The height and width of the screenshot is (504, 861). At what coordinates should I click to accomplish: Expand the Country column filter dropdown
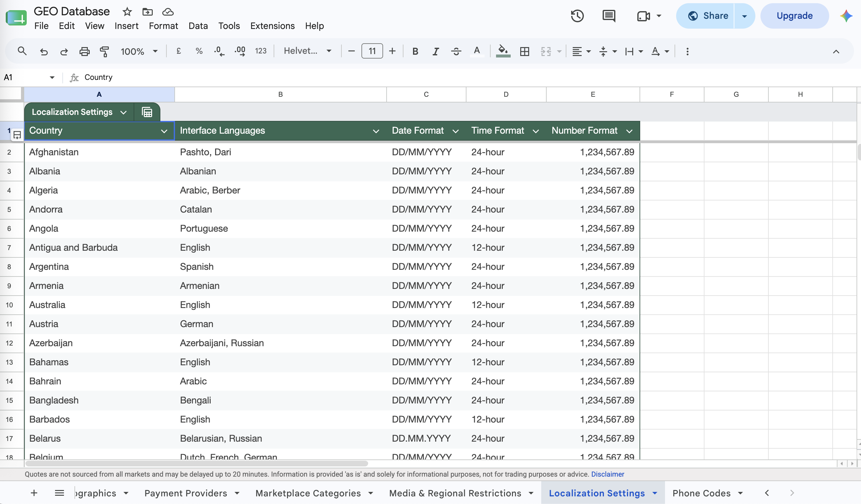coord(164,131)
